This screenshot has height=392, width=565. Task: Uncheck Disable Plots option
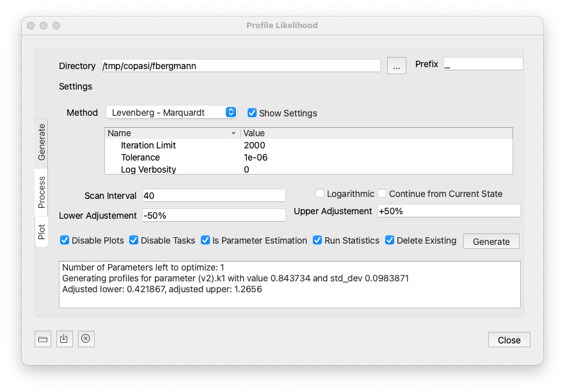[x=65, y=240]
